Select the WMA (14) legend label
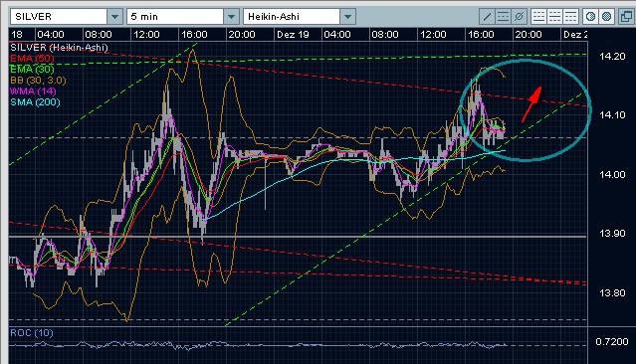The image size is (636, 364). (x=33, y=91)
